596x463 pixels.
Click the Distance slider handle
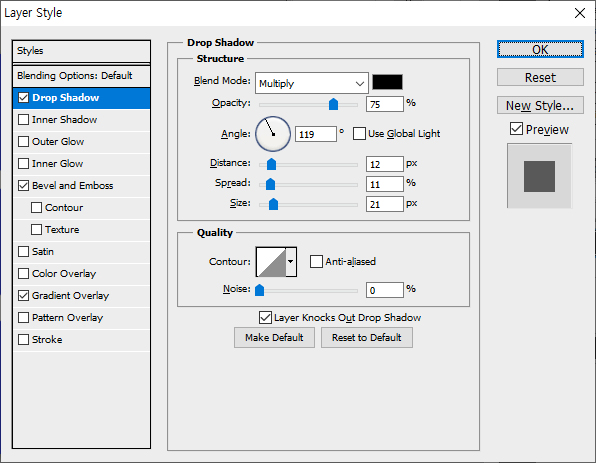pos(271,164)
